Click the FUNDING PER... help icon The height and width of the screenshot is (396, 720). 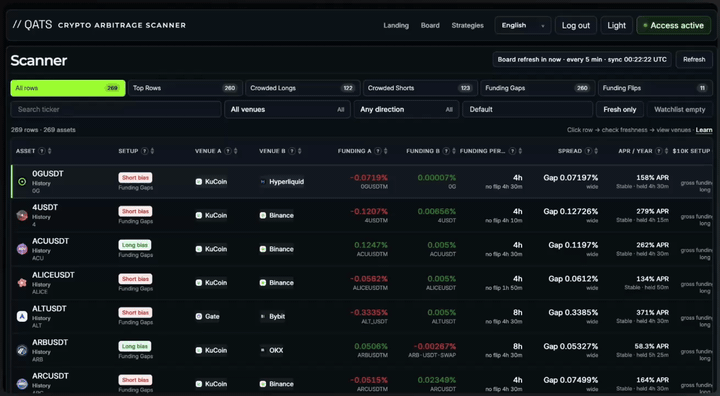coord(512,151)
